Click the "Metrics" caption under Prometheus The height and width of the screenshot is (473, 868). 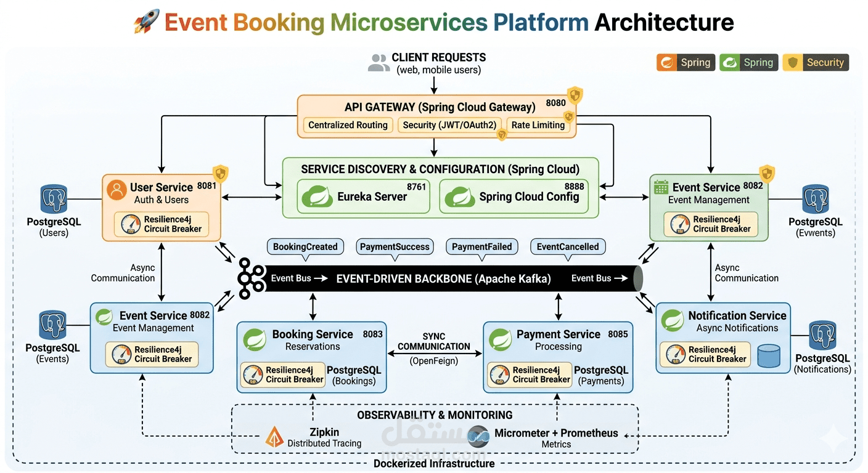(556, 444)
